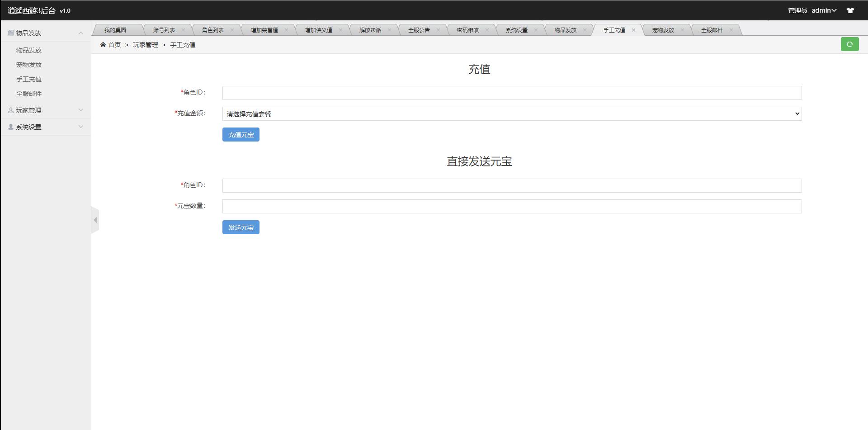Click the person icon beside 系统设置 in sidebar
The image size is (868, 430).
10,127
